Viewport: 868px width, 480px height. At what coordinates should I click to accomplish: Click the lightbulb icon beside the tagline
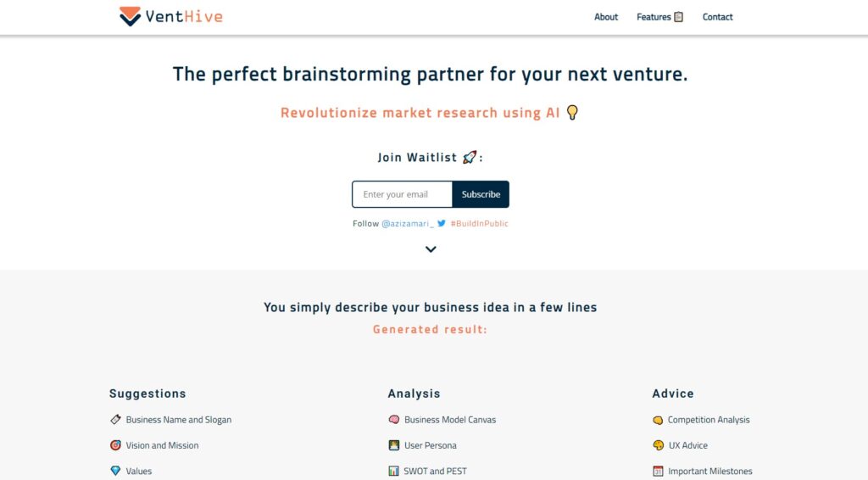572,113
